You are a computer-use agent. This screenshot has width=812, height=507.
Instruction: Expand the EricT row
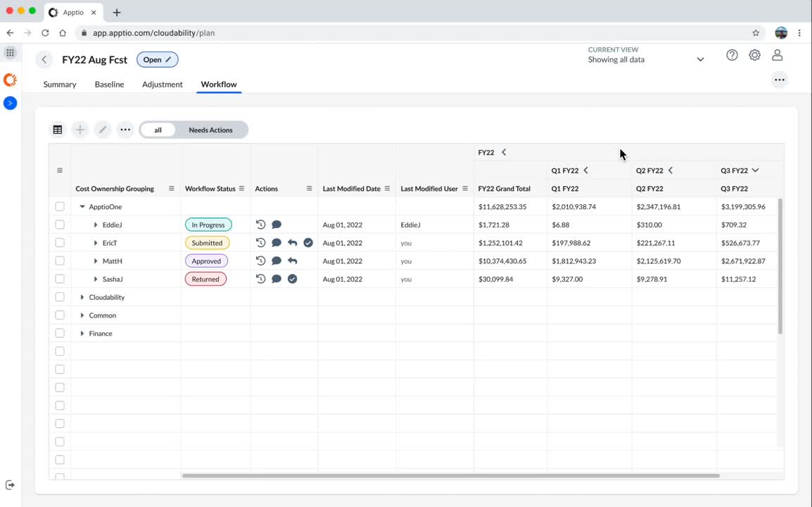point(95,243)
